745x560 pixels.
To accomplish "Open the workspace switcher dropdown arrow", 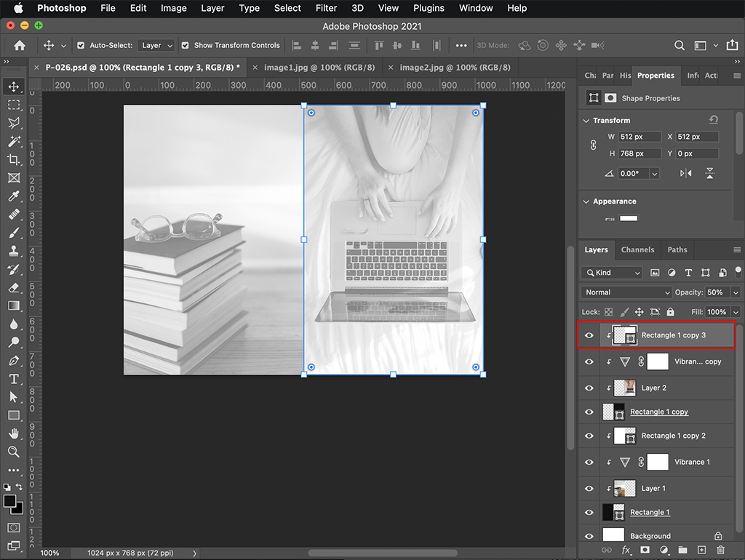I will (x=716, y=46).
